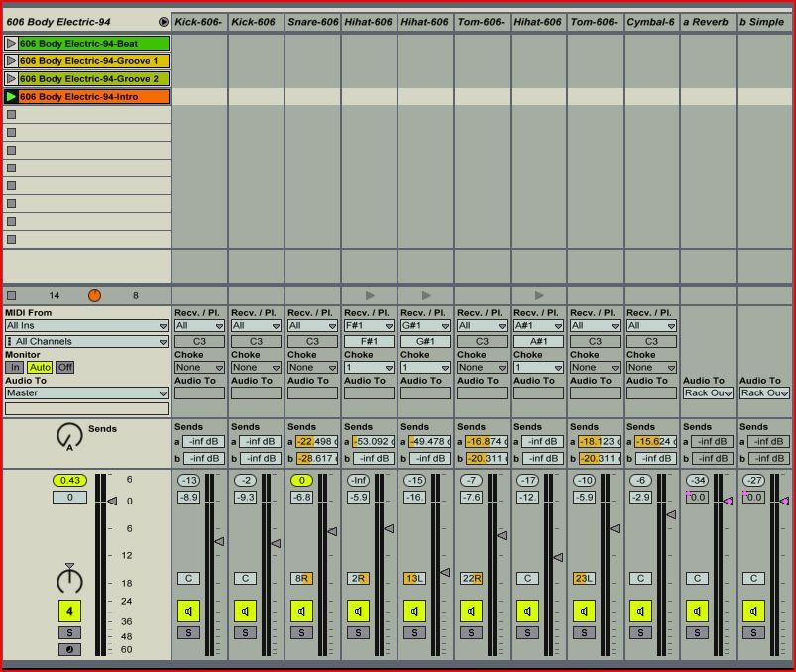Mute the Kick chain with volume -8.9
Image resolution: width=796 pixels, height=672 pixels.
[188, 612]
